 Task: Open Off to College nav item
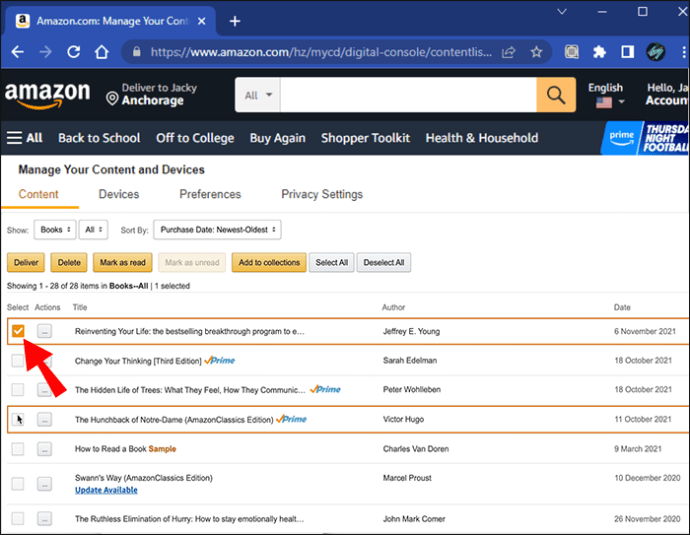195,138
